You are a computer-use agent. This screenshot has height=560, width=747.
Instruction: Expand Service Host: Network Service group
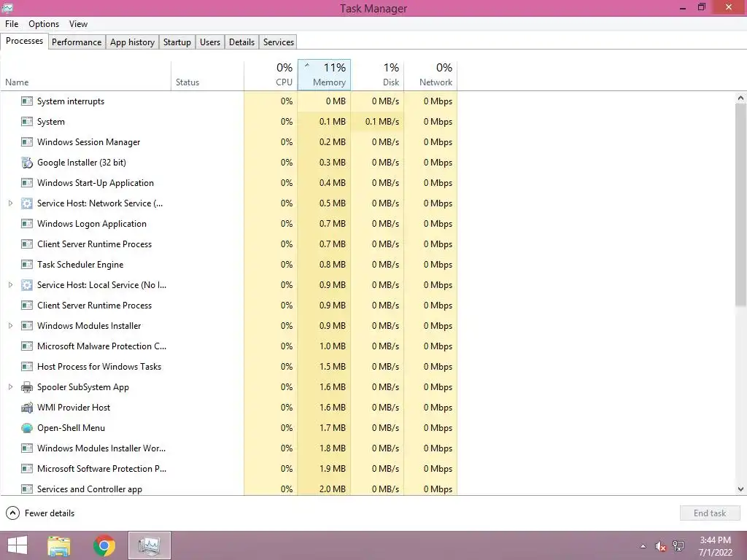coord(10,203)
